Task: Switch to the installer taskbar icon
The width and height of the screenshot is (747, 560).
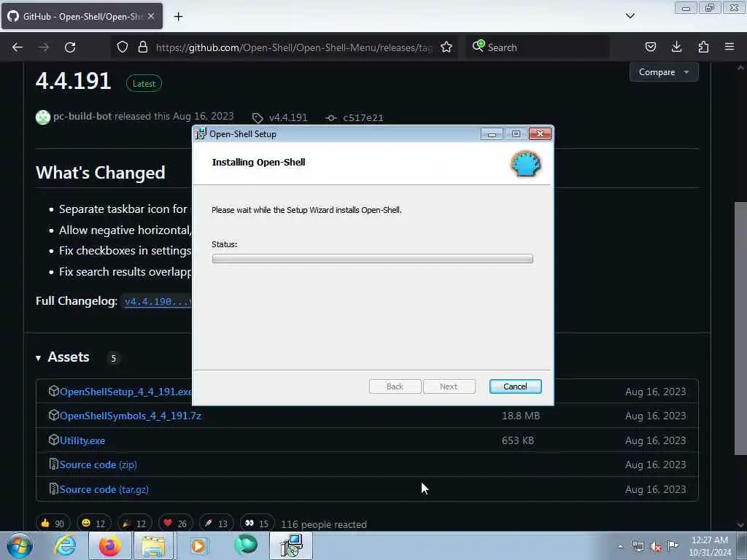Action: click(x=291, y=546)
